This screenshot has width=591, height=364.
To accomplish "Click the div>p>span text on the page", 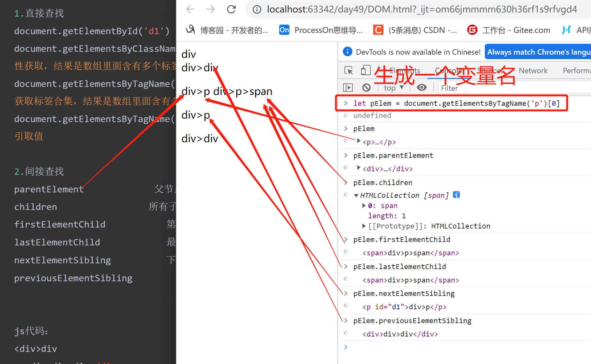I will (243, 91).
